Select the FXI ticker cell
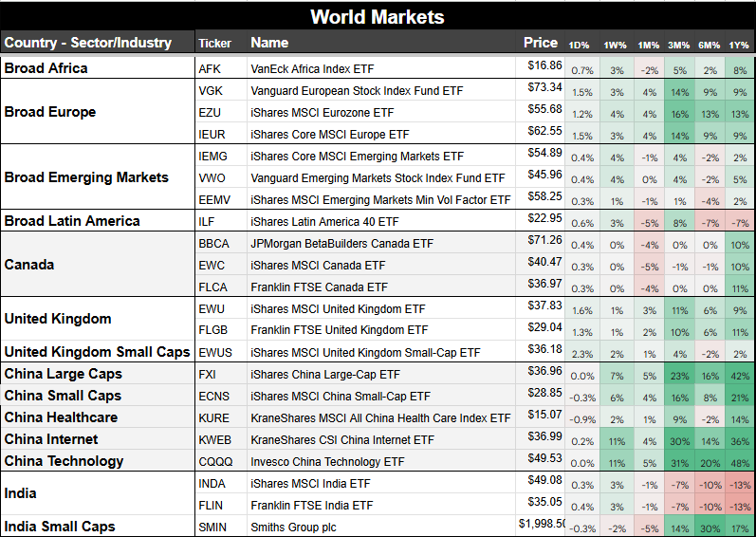756x537 pixels. pyautogui.click(x=221, y=374)
